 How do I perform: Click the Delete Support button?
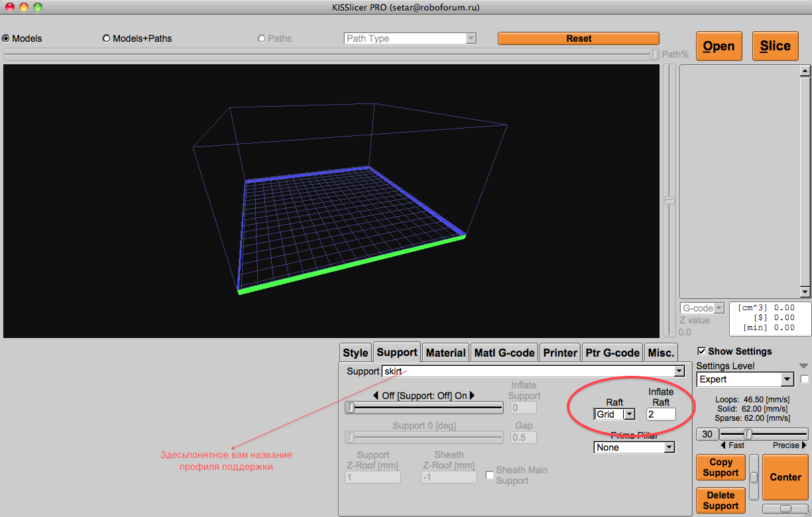pyautogui.click(x=721, y=500)
